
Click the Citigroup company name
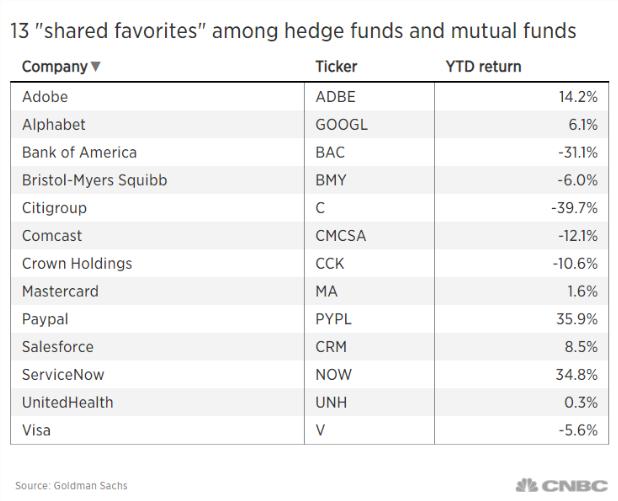(54, 208)
